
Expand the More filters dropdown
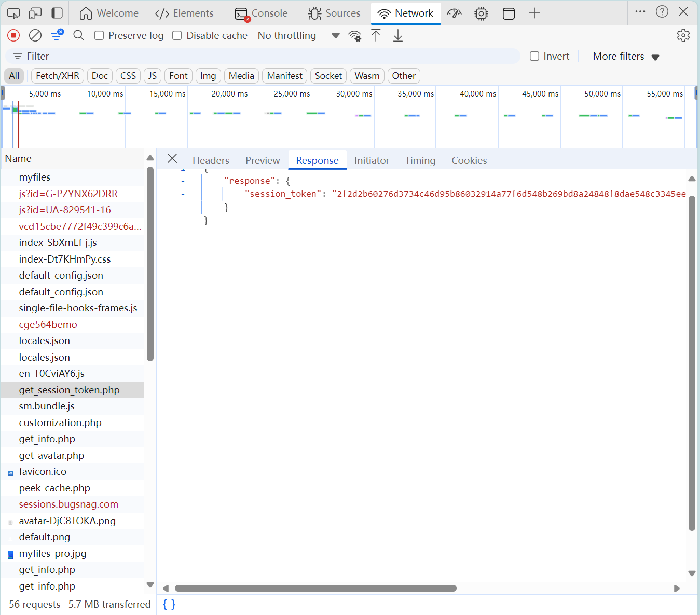click(626, 57)
